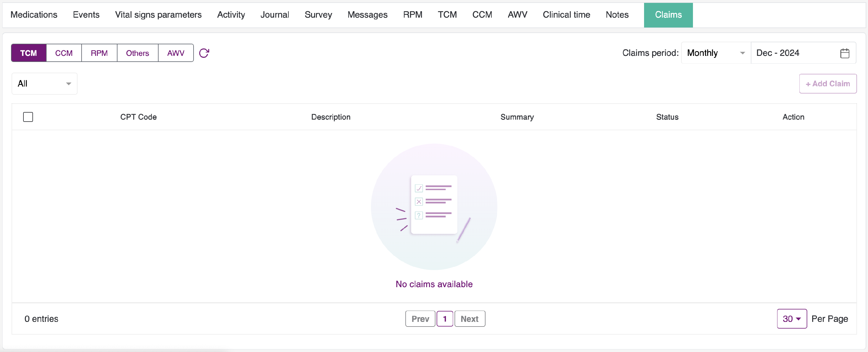Open the Medications tab

[34, 15]
